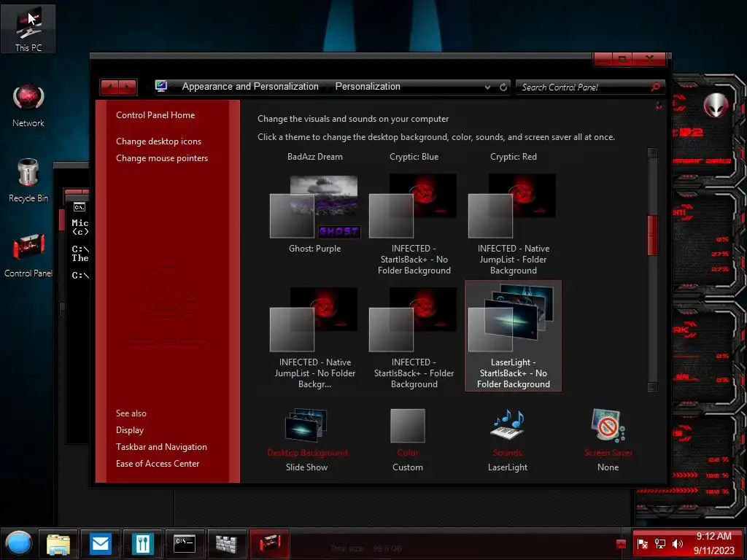747x560 pixels.
Task: Open Control Panel Home link
Action: pyautogui.click(x=155, y=114)
